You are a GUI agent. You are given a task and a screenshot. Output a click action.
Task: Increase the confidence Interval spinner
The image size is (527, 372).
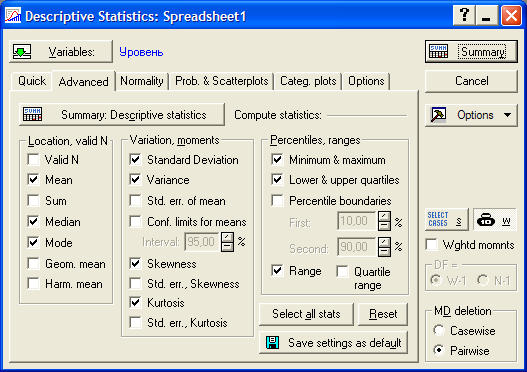(227, 237)
